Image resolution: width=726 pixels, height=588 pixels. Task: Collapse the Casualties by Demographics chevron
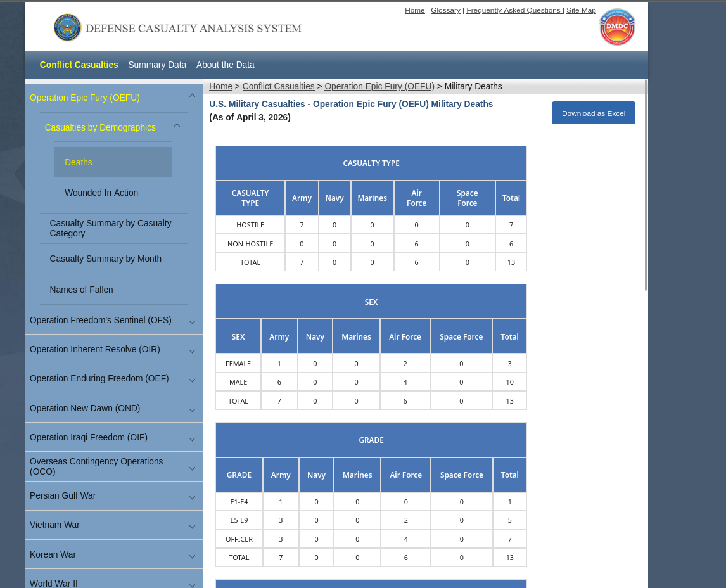click(177, 125)
